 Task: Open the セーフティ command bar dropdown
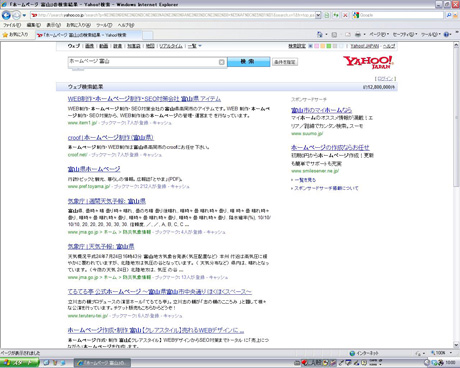tap(405, 34)
